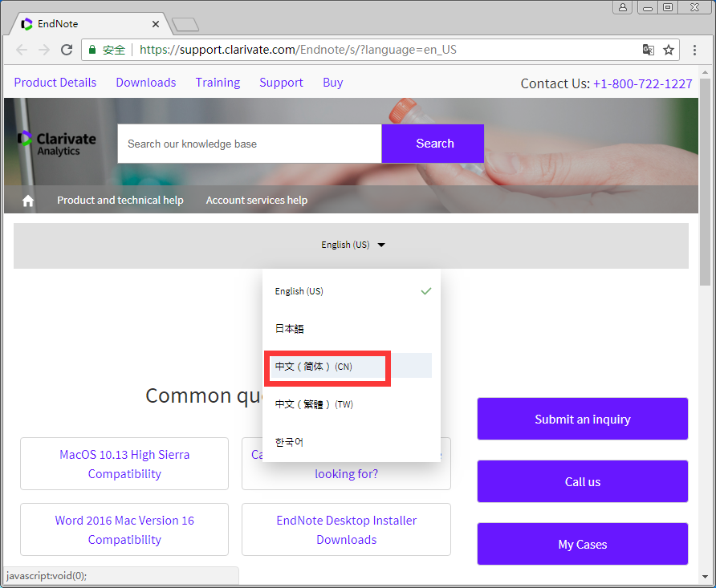
Task: Open the Downloads link
Action: pyautogui.click(x=146, y=83)
